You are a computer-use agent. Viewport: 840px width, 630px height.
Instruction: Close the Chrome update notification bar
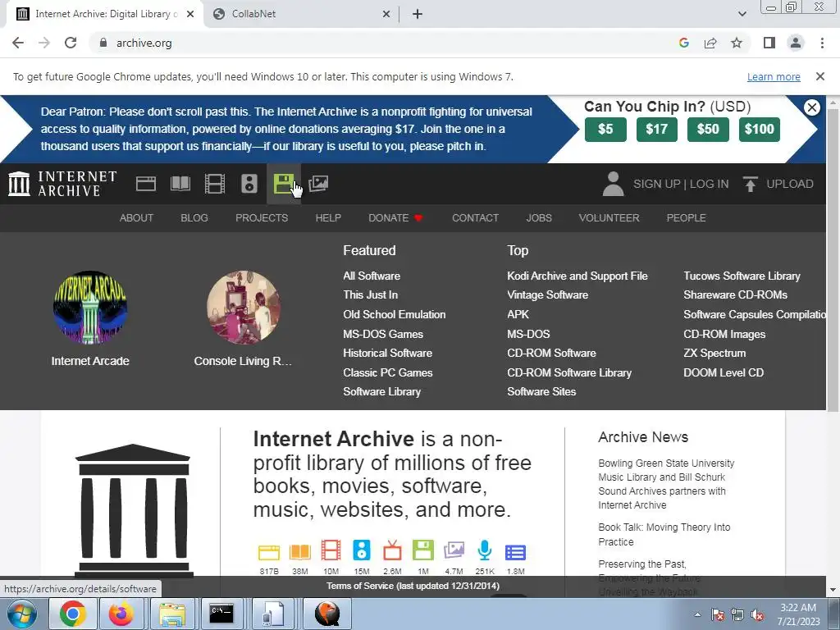tap(819, 76)
